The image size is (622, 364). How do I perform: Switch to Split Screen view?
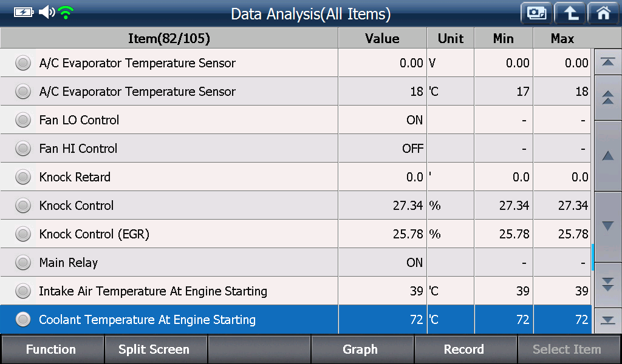(155, 349)
